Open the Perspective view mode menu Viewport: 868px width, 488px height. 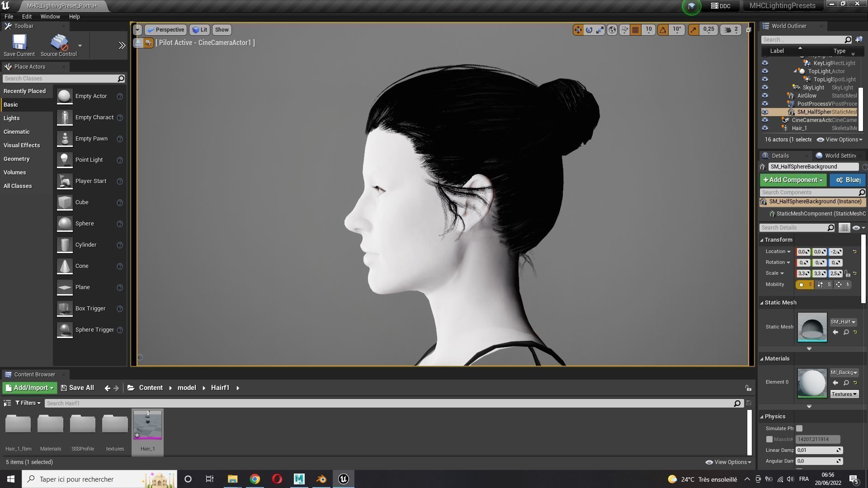(166, 30)
